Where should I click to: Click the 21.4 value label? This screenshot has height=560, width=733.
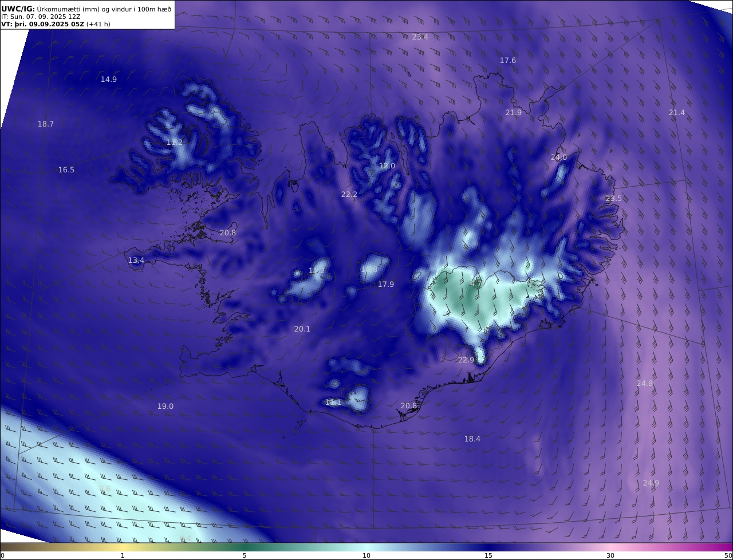click(x=677, y=112)
